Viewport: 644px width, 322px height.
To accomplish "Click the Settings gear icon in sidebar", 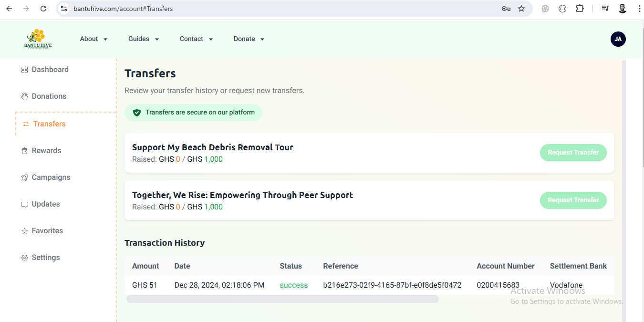I will tap(24, 258).
